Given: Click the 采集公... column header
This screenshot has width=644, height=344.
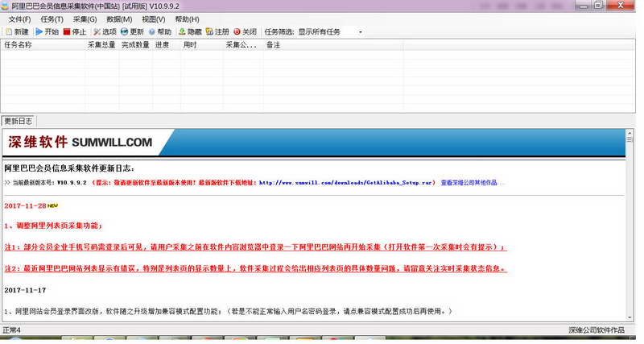Looking at the screenshot, I should (243, 45).
